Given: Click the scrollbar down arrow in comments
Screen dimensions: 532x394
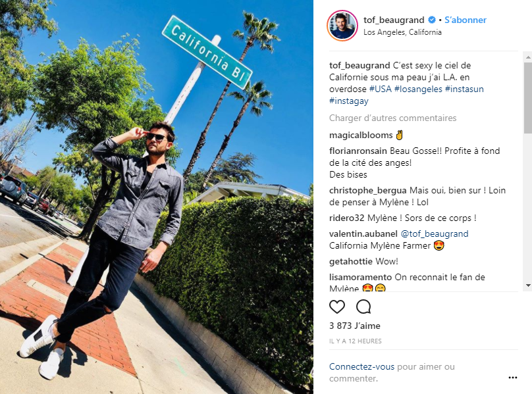Looking at the screenshot, I should point(528,286).
